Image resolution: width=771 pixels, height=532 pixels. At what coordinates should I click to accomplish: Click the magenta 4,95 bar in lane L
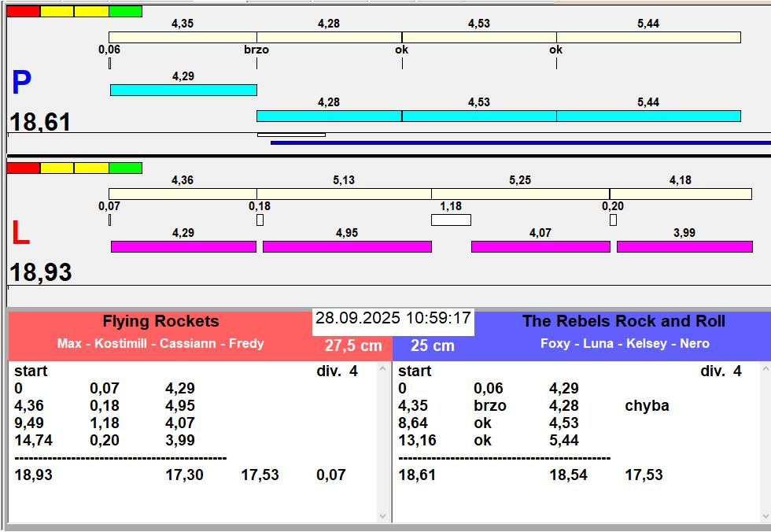(x=347, y=247)
